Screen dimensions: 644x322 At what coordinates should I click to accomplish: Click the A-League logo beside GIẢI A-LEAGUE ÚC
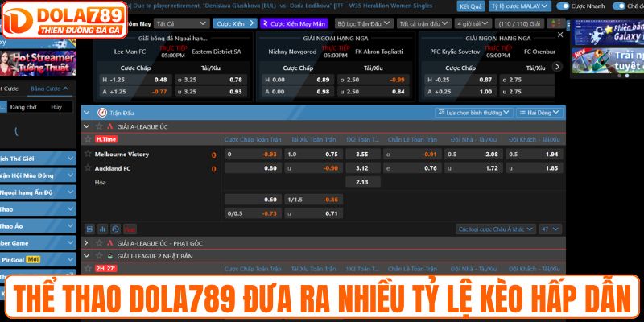110,126
